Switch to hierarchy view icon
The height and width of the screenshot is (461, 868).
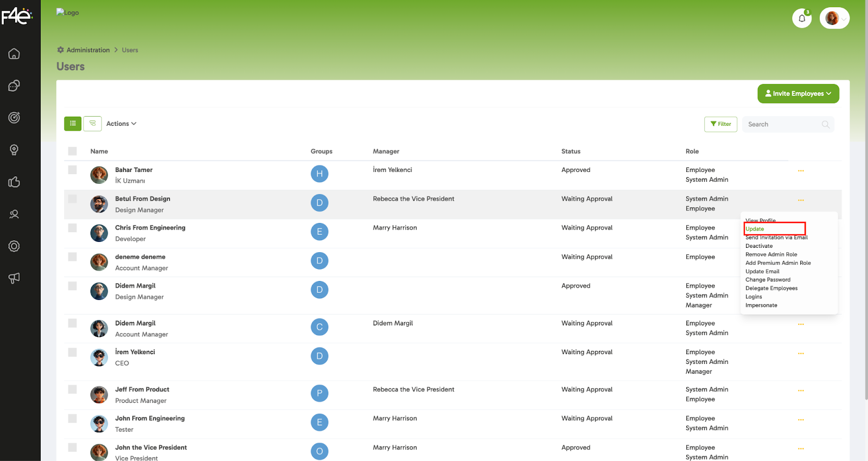[93, 124]
